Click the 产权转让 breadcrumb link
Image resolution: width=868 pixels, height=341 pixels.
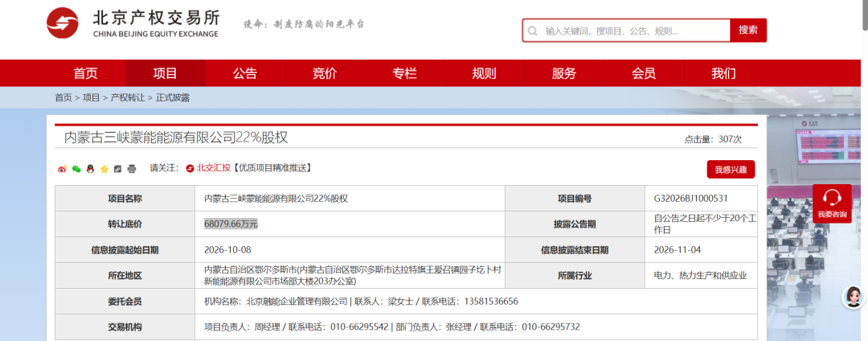pyautogui.click(x=128, y=97)
